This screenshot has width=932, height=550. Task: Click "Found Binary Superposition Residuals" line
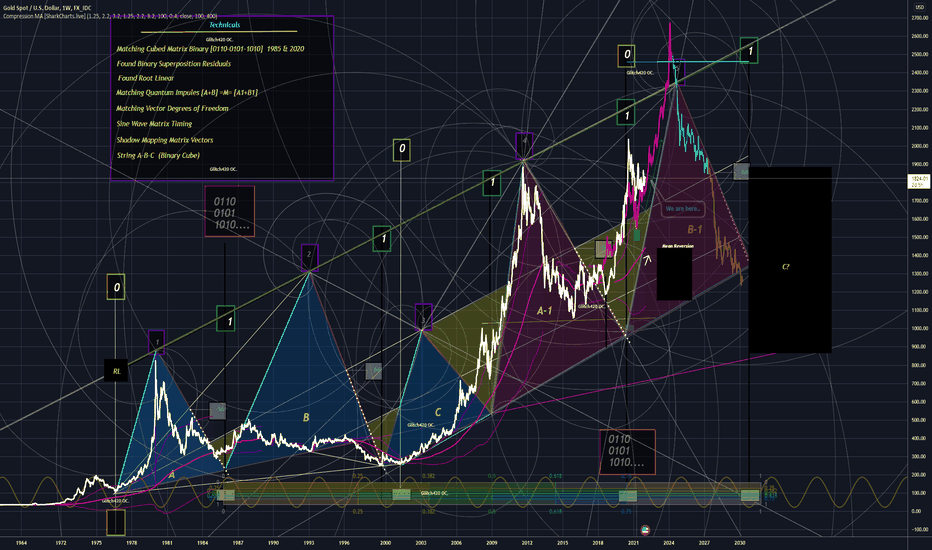(174, 64)
